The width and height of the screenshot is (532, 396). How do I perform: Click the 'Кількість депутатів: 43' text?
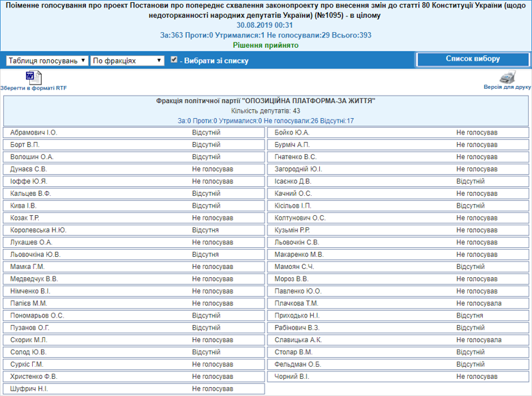tap(266, 111)
